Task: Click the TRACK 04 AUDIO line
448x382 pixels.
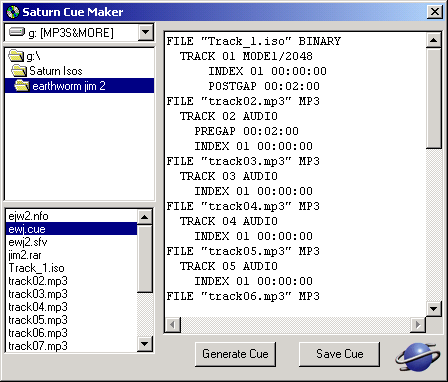Action: coord(229,221)
